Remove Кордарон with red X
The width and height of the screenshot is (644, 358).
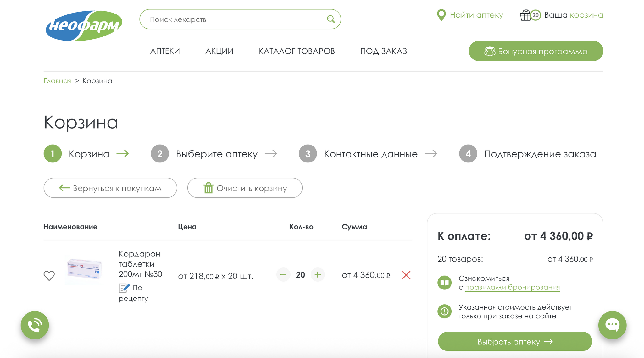pyautogui.click(x=406, y=275)
